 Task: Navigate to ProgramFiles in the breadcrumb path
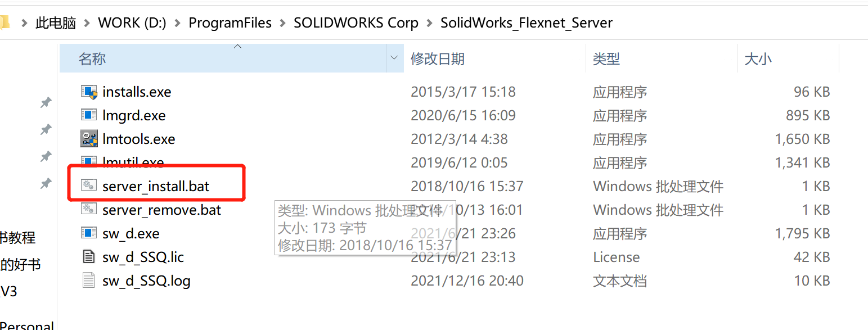click(230, 23)
